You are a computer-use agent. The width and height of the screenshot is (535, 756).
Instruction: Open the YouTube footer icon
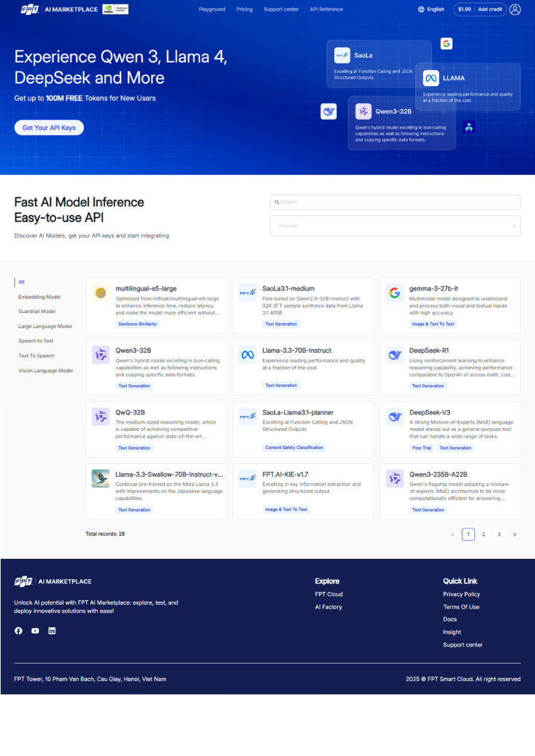pyautogui.click(x=35, y=631)
